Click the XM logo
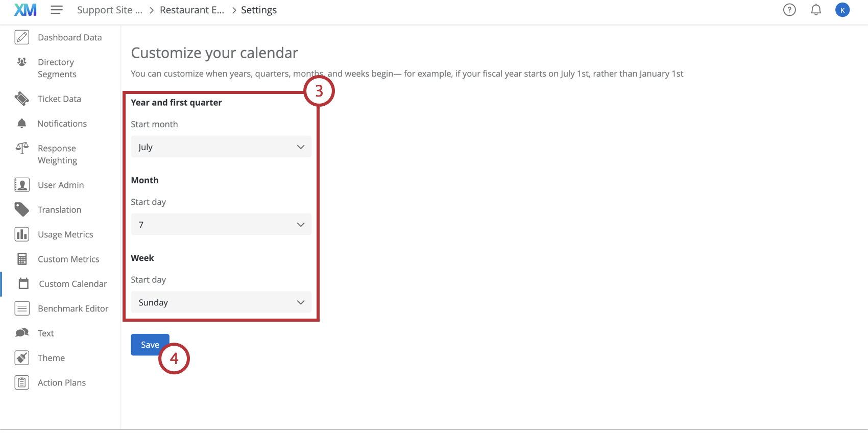The image size is (868, 434). pos(26,10)
